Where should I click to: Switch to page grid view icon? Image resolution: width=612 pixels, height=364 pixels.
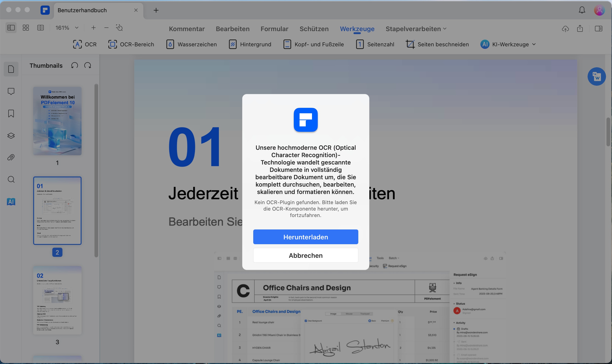[x=26, y=28]
